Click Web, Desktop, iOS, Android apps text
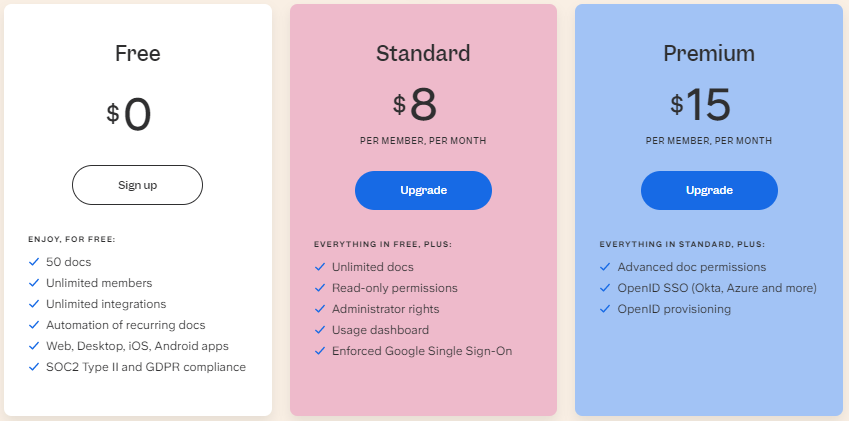This screenshot has height=421, width=849. click(x=138, y=346)
